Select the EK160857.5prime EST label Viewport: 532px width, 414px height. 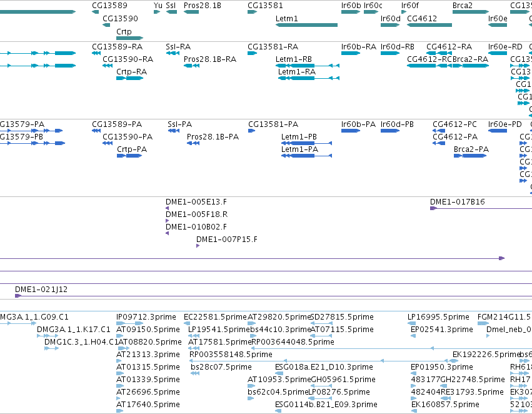point(445,405)
